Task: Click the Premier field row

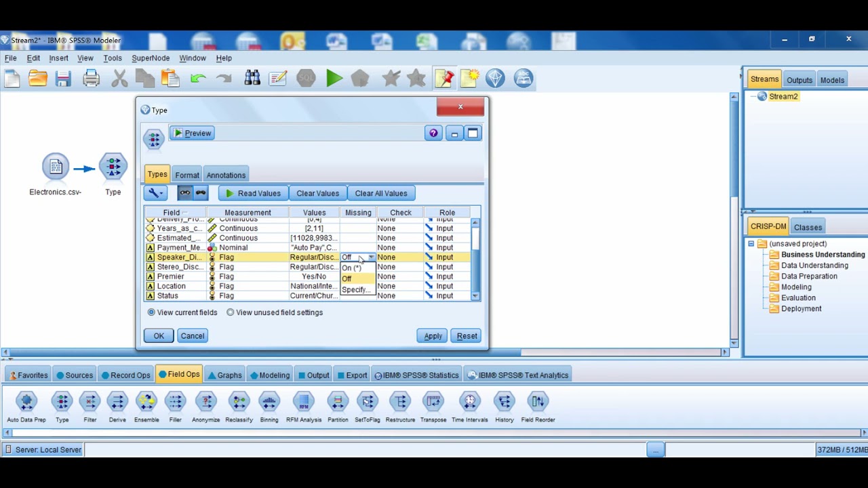Action: 307,277
